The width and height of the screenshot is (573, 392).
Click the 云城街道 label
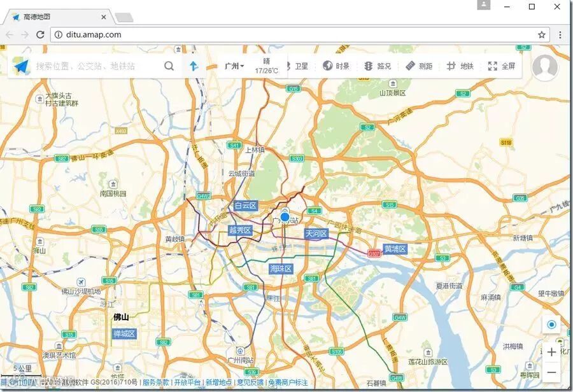[241, 174]
